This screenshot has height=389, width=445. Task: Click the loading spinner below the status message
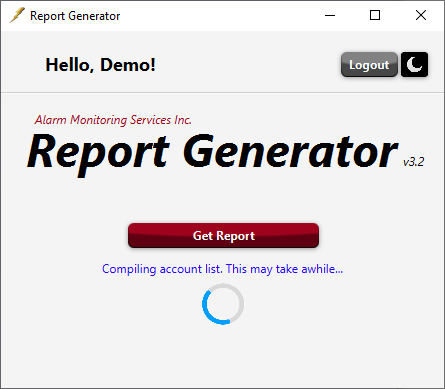pyautogui.click(x=223, y=304)
